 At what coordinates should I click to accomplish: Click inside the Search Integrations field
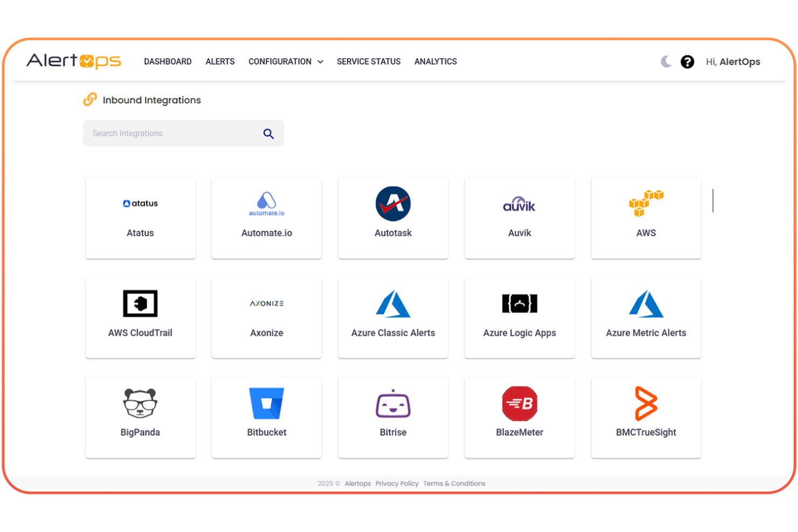point(162,133)
